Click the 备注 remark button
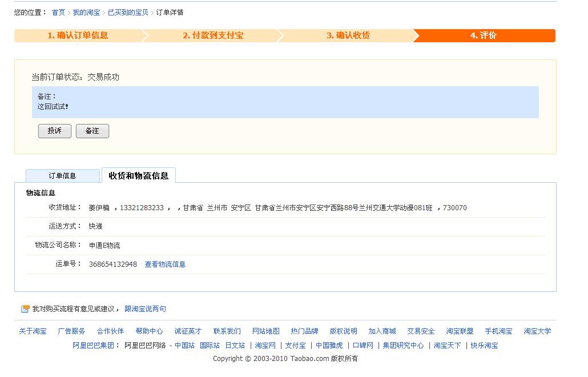This screenshot has height=377, width=588. point(92,131)
